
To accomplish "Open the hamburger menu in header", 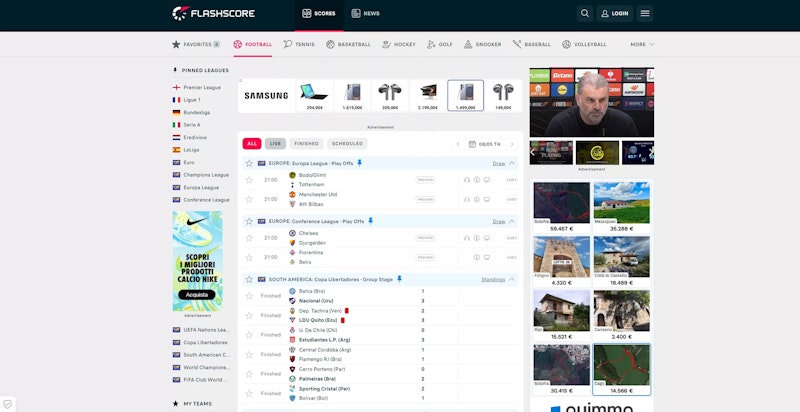I will pos(645,14).
